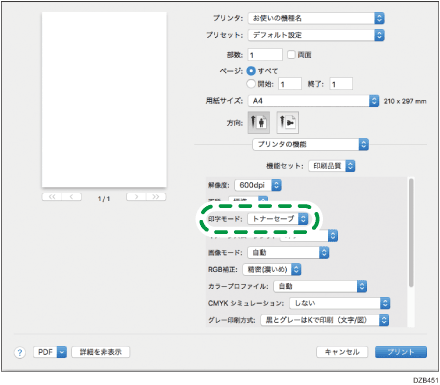Click the blank page preview thumbnail
This screenshot has height=385, width=440.
[x=104, y=100]
